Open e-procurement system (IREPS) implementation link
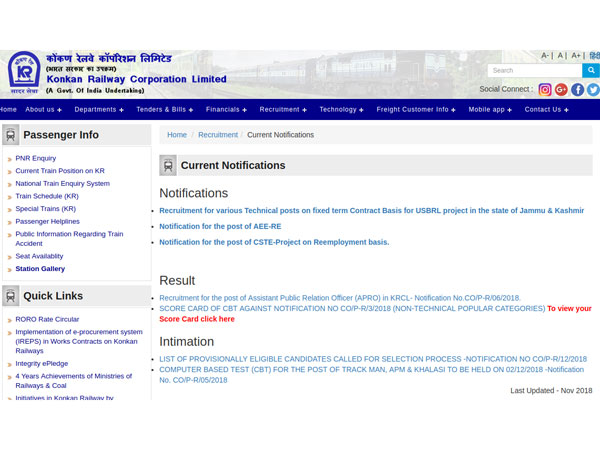 79,341
